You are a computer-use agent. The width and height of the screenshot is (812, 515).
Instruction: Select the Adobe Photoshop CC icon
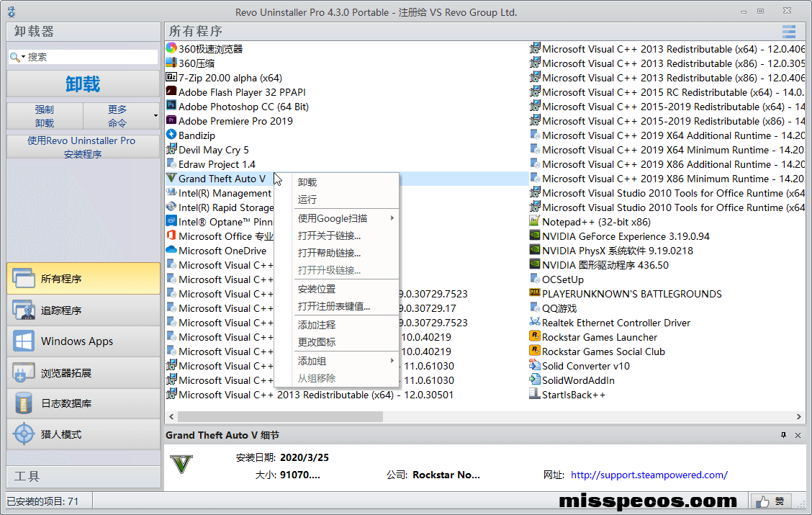click(x=171, y=106)
